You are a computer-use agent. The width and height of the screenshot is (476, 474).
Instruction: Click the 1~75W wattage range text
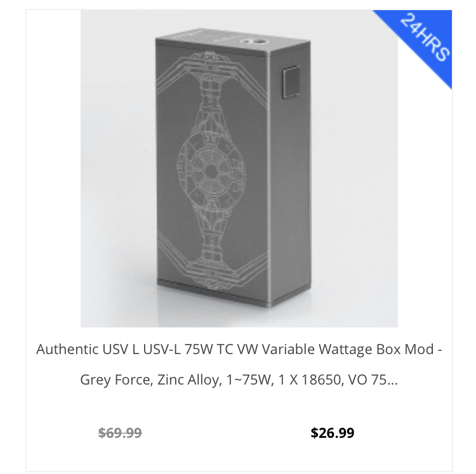(x=248, y=379)
